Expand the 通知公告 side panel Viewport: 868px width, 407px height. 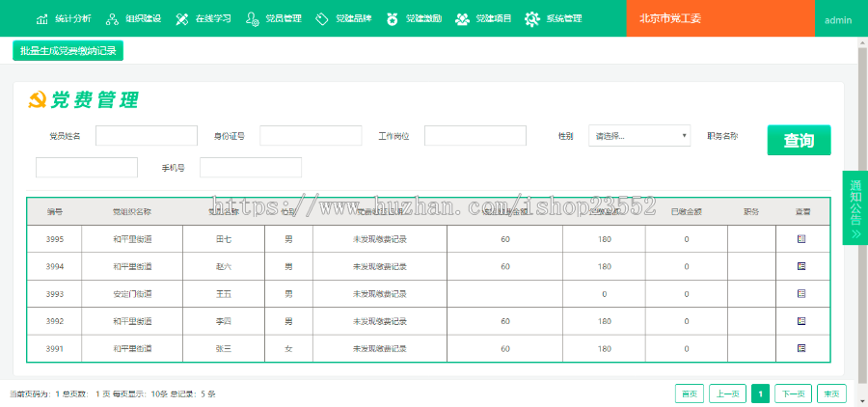point(855,206)
